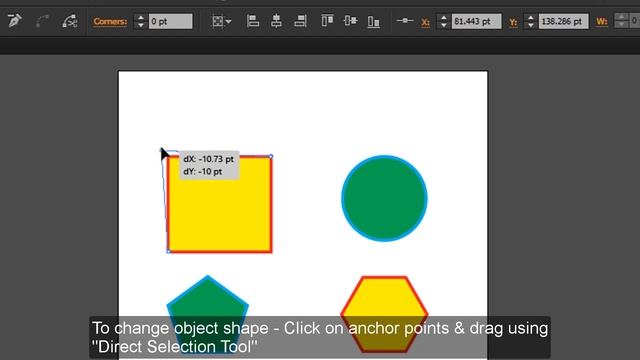Click Horizontal Align Left icon
The image size is (640, 360).
(253, 21)
